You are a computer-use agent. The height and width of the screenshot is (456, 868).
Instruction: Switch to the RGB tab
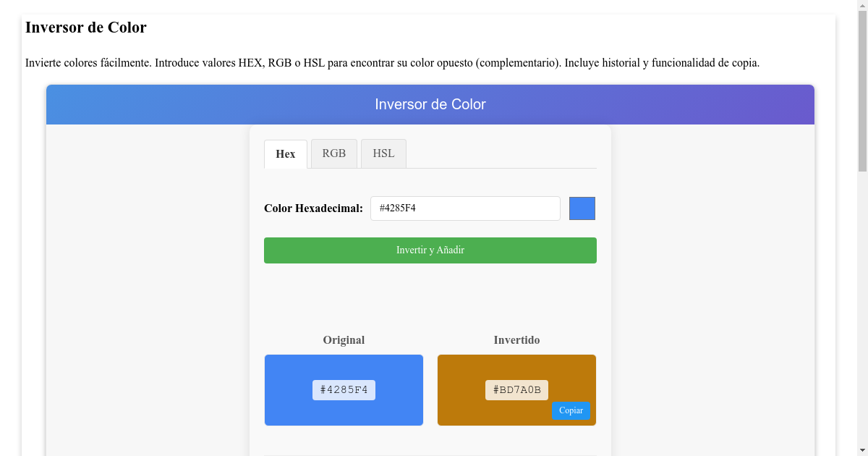(333, 153)
